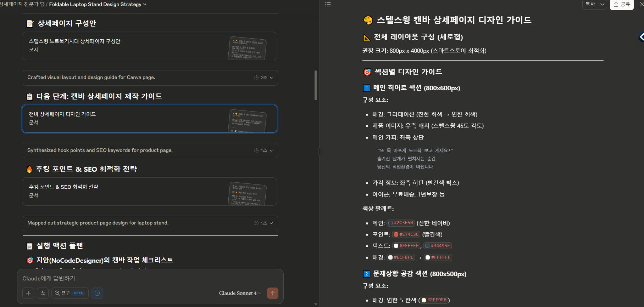Screen dimensions: 644x307
Task: Click the 색상 팔레트: label
Action: pyautogui.click(x=378, y=209)
